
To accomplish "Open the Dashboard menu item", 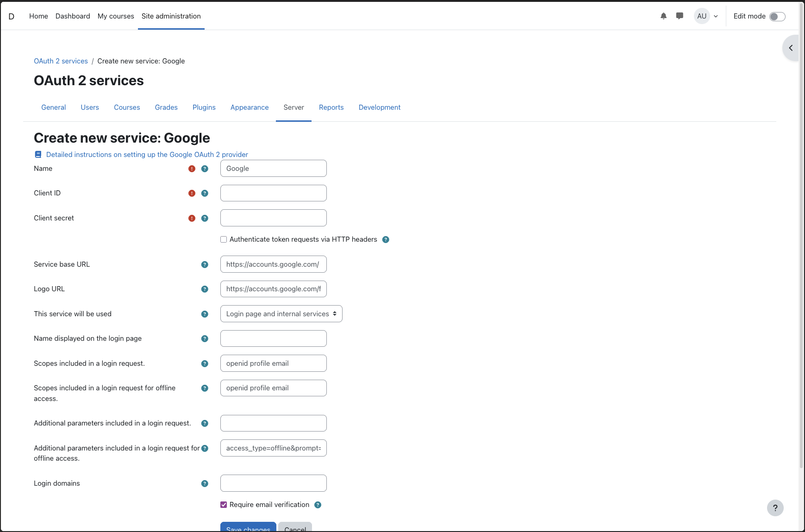I will [73, 16].
